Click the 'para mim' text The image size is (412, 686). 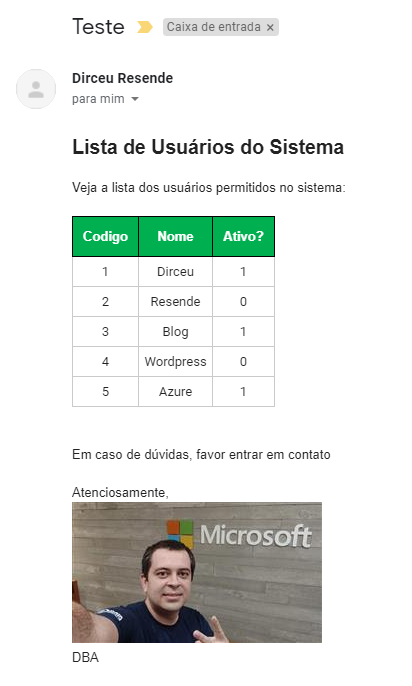pos(98,99)
